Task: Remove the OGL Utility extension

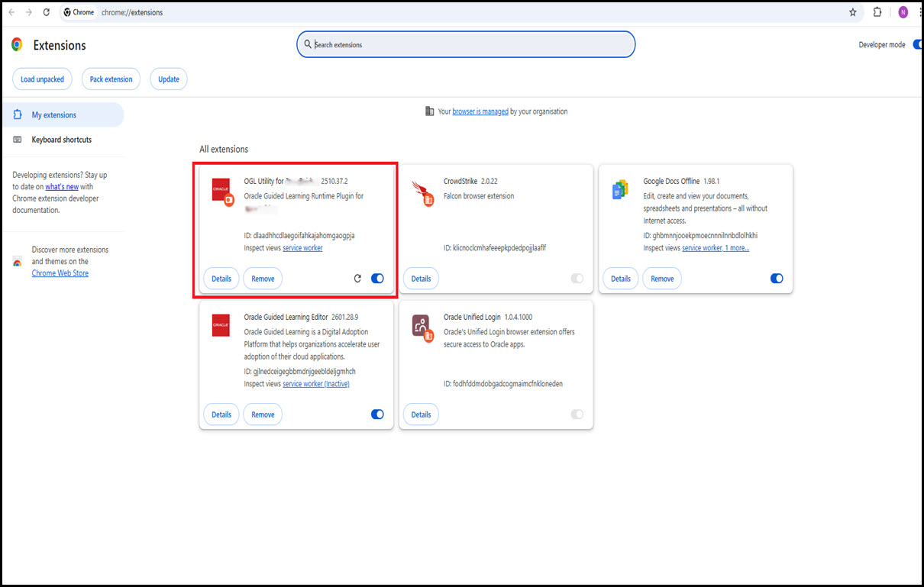Action: [263, 279]
